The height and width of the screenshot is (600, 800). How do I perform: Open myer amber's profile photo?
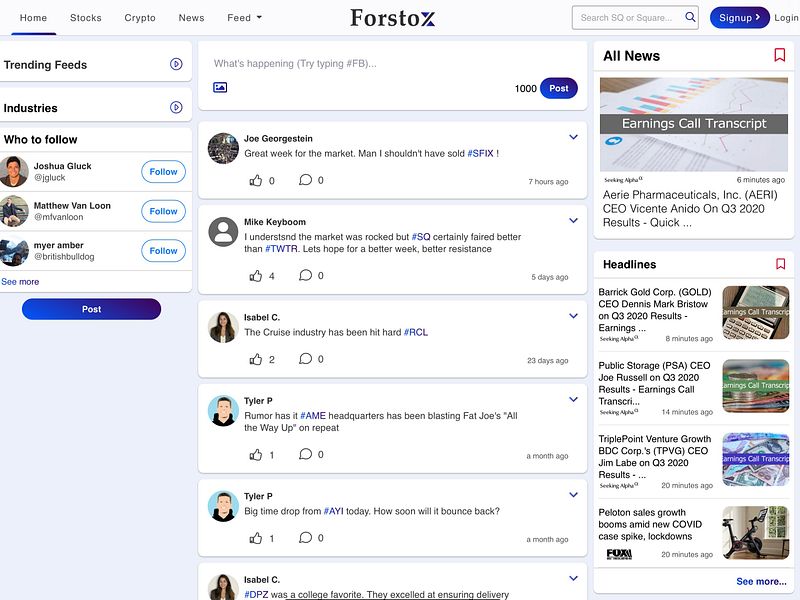click(x=14, y=251)
